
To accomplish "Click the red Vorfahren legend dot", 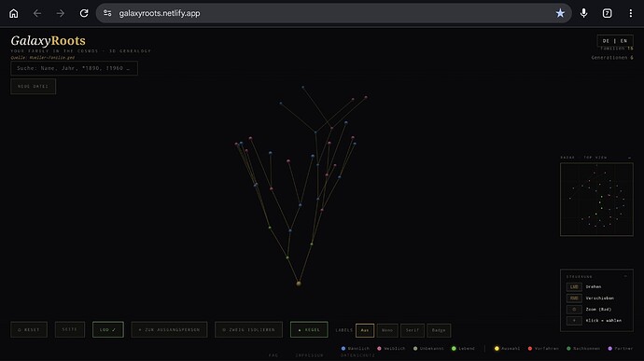I will pyautogui.click(x=530, y=348).
